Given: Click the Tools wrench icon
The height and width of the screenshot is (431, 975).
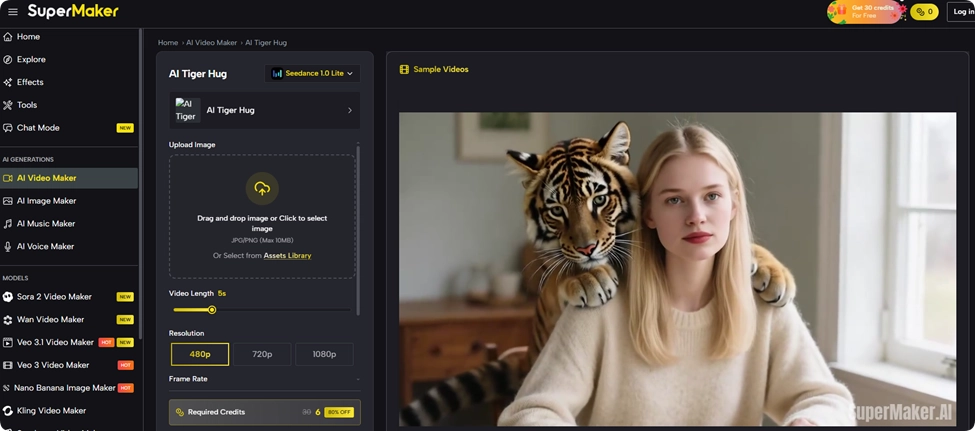Looking at the screenshot, I should click(7, 105).
